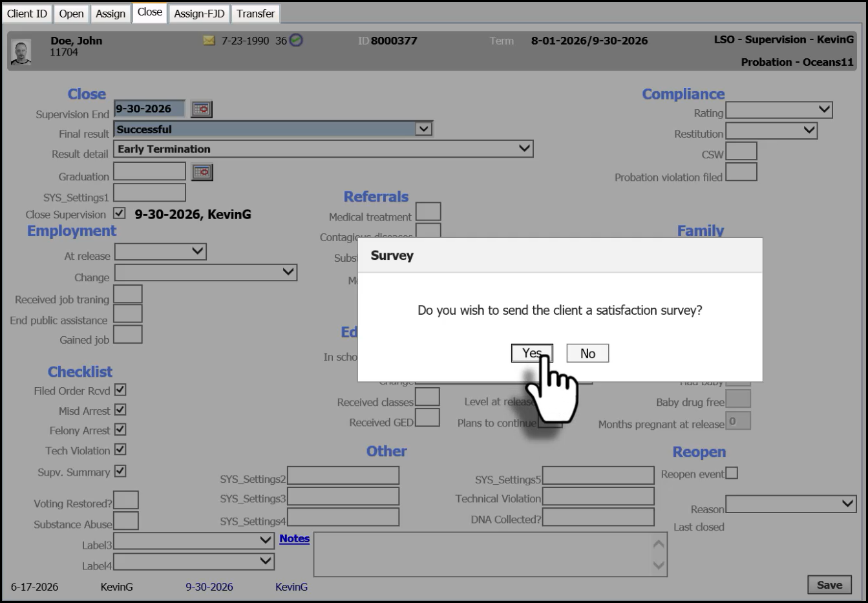Switch to the Open tab

click(71, 14)
